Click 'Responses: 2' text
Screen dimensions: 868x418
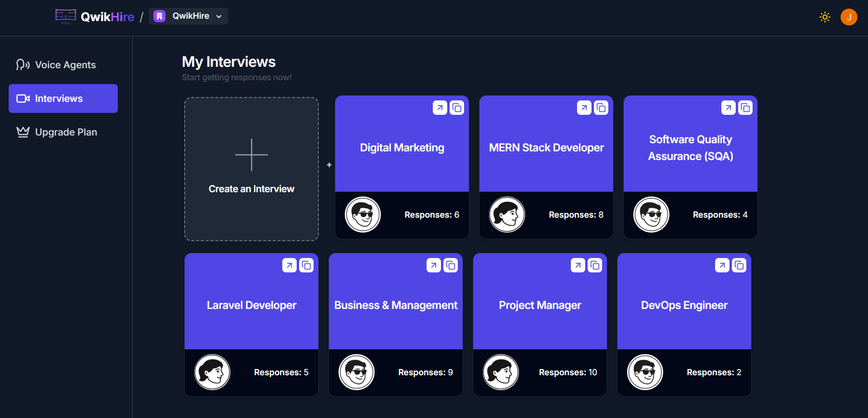pyautogui.click(x=714, y=372)
